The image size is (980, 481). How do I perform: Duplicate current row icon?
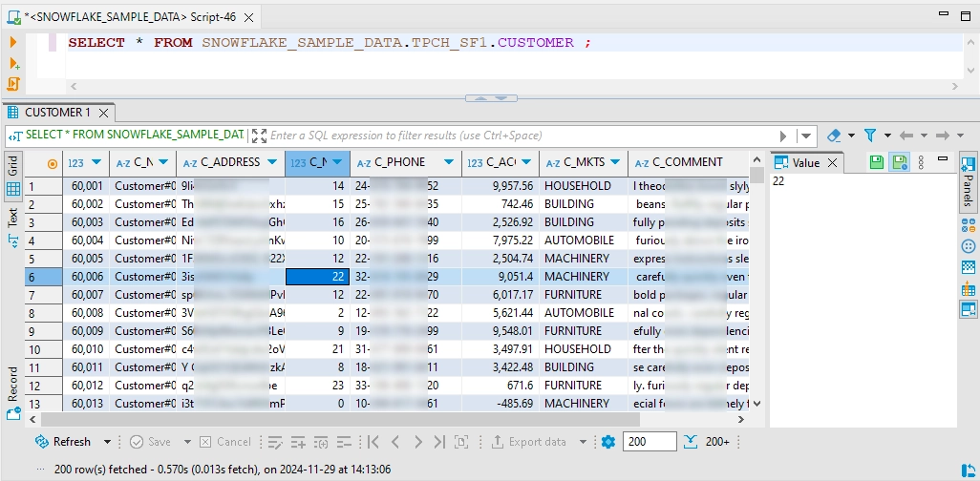tap(321, 442)
